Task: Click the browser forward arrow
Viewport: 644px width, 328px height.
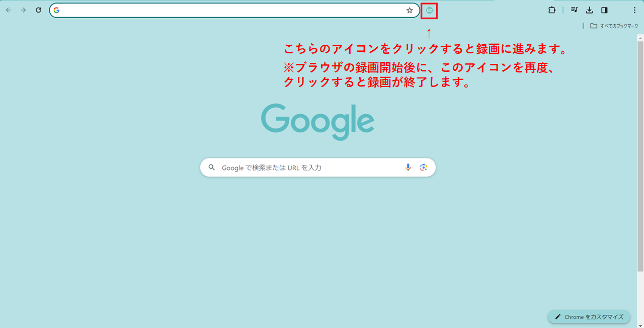Action: pos(23,10)
